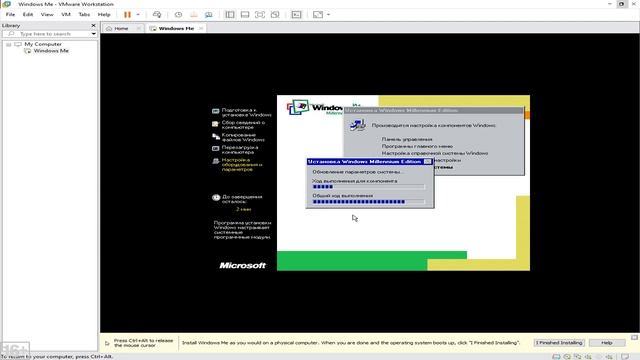Viewport: 640px width, 360px height.
Task: Expand the stretch guest dropdown arrow
Action: 329,15
